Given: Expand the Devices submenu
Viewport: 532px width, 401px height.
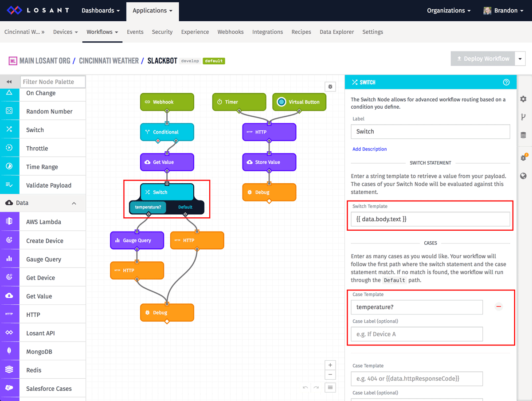Looking at the screenshot, I should 66,32.
